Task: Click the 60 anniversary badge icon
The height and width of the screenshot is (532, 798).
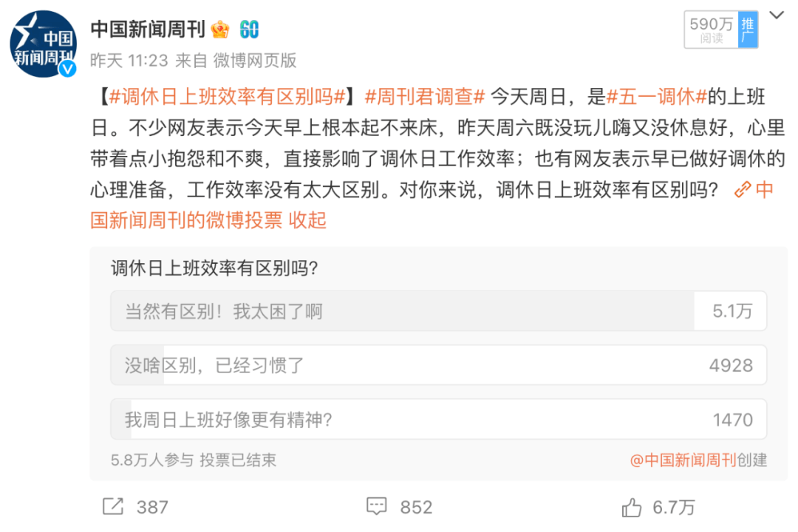Action: click(x=250, y=30)
